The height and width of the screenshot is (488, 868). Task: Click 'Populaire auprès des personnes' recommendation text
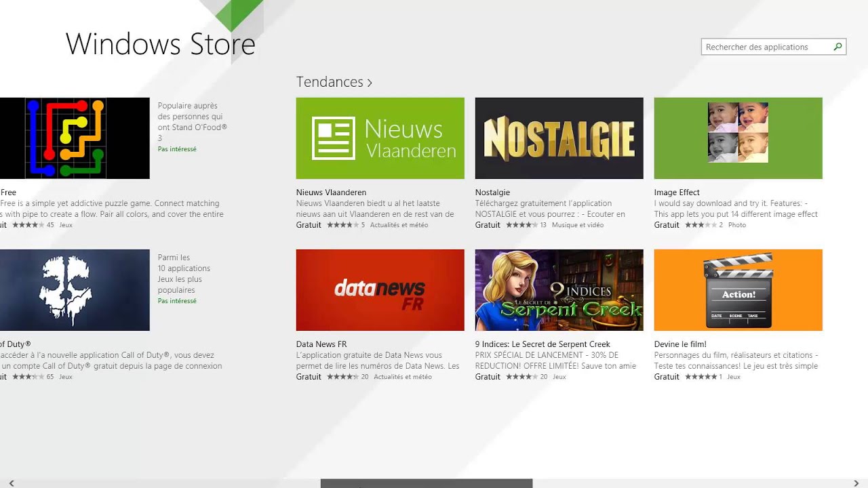(193, 122)
